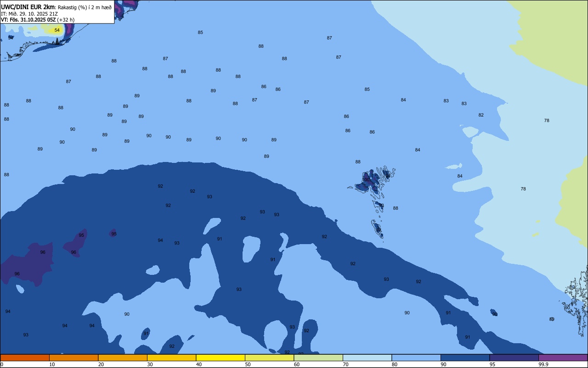588x368 pixels.
Task: Pick the yellow-green 50–60 legend swatch
Action: click(269, 357)
